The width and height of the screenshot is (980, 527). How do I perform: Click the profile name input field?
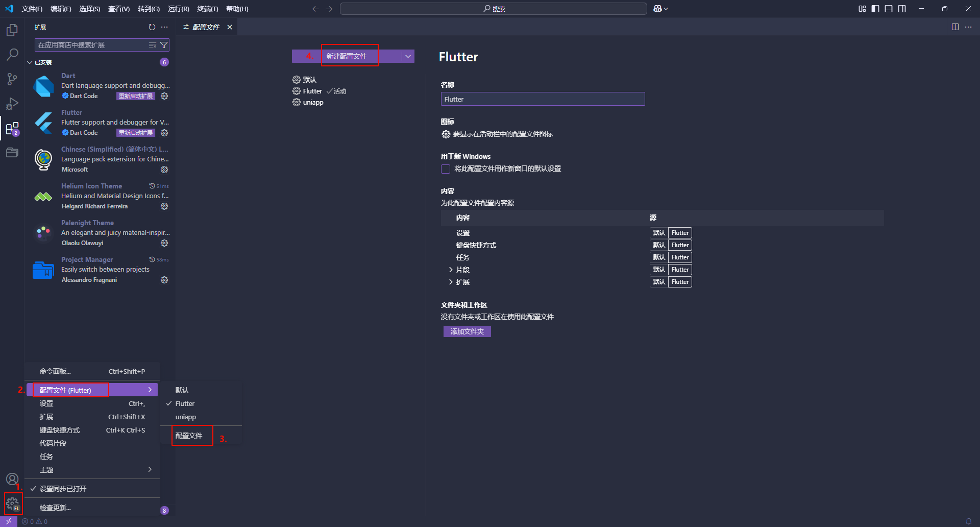point(542,99)
